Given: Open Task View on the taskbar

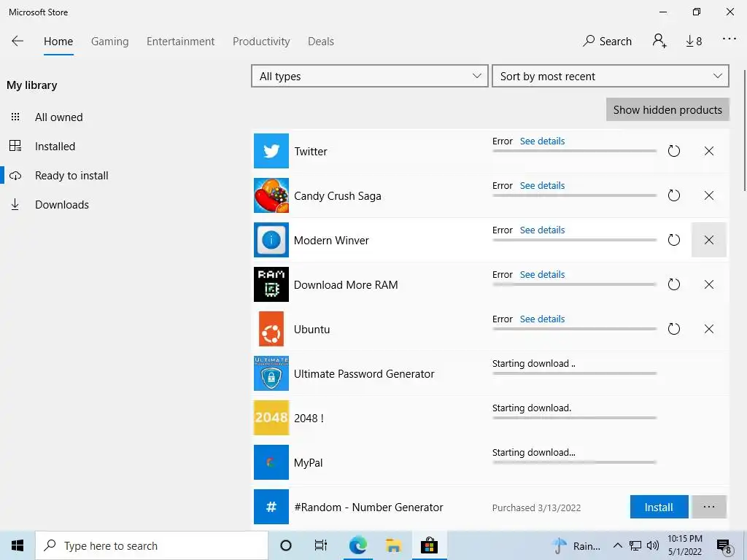Looking at the screenshot, I should [321, 545].
